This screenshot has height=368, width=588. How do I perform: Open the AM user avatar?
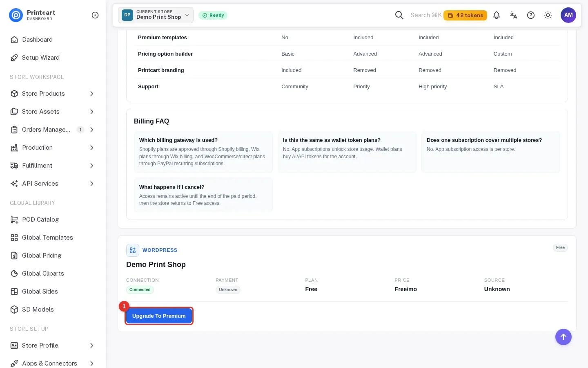568,15
